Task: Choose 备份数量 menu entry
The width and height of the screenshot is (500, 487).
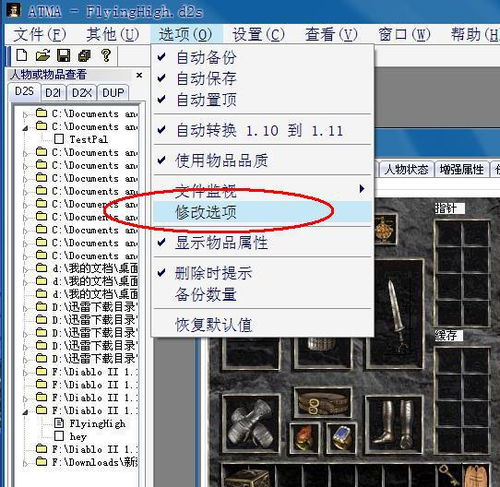Action: [x=263, y=294]
